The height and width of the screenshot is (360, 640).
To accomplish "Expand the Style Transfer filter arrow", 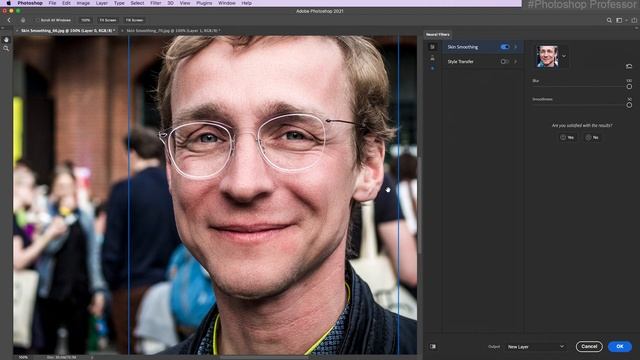I will [x=516, y=62].
